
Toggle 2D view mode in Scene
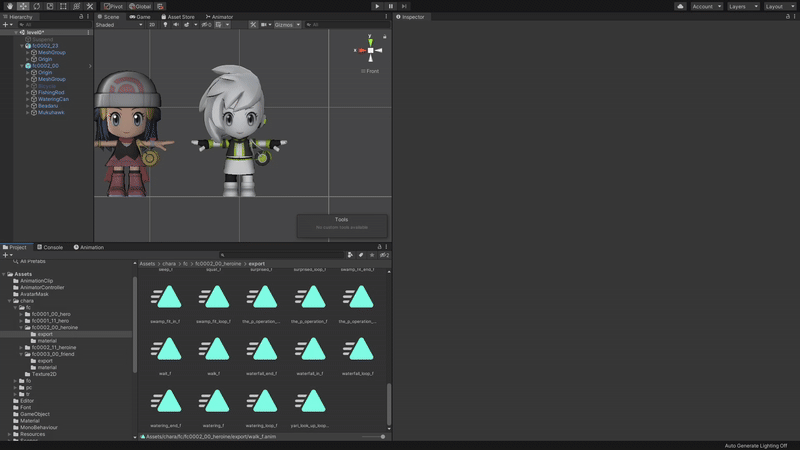pyautogui.click(x=152, y=24)
